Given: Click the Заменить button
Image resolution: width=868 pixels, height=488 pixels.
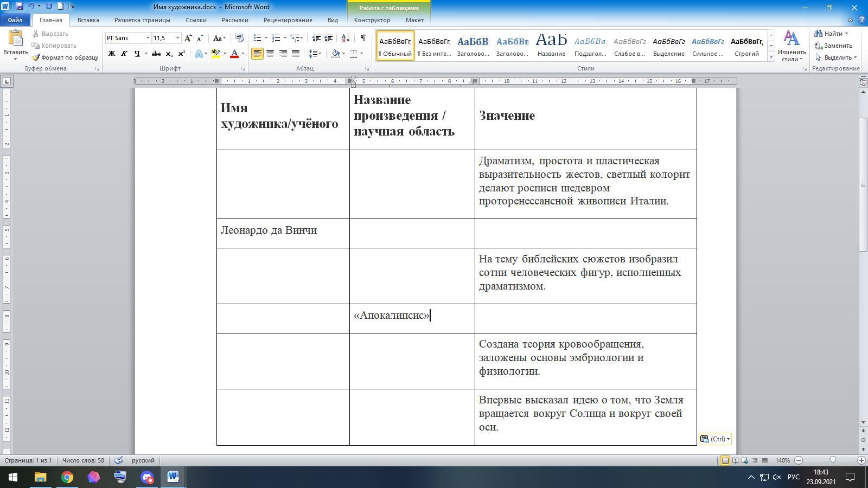Looking at the screenshot, I should 833,46.
